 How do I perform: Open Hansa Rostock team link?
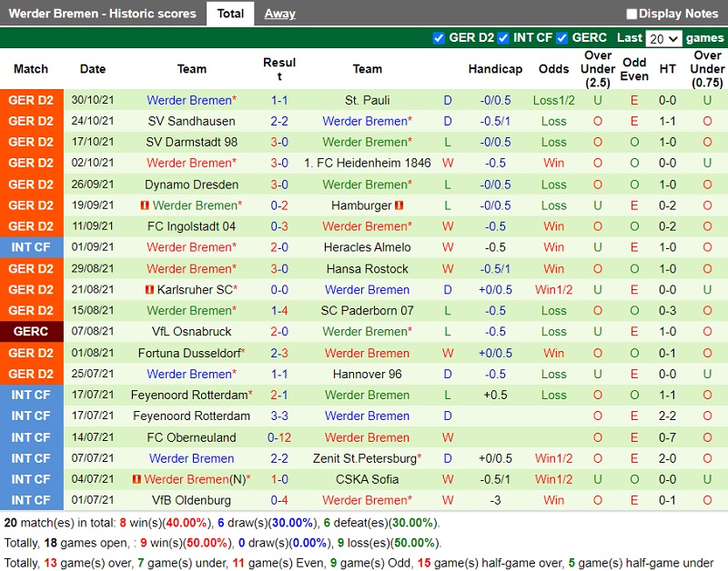[368, 268]
